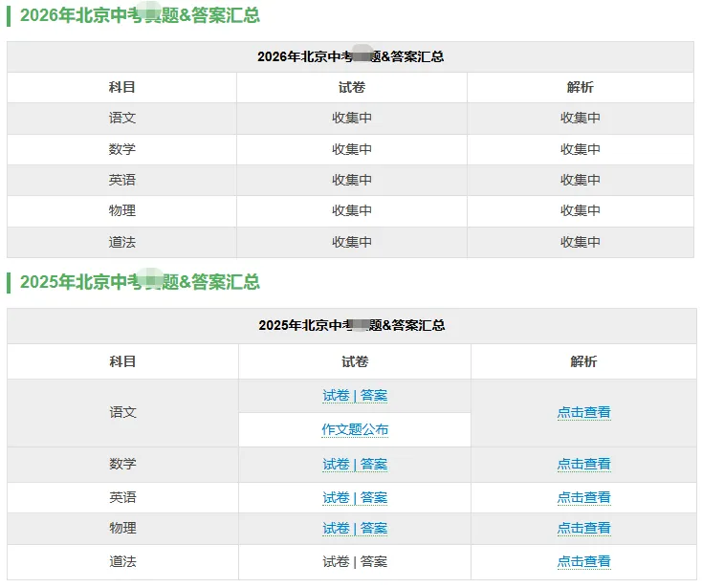Open the 作文题公布 link
The height and width of the screenshot is (588, 702).
[x=355, y=429]
